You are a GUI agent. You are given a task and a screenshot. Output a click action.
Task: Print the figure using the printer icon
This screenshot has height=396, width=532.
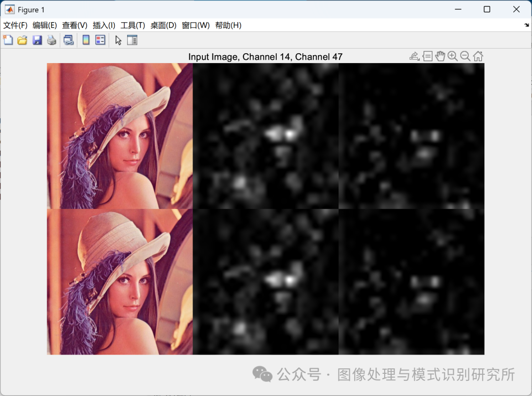pos(52,40)
